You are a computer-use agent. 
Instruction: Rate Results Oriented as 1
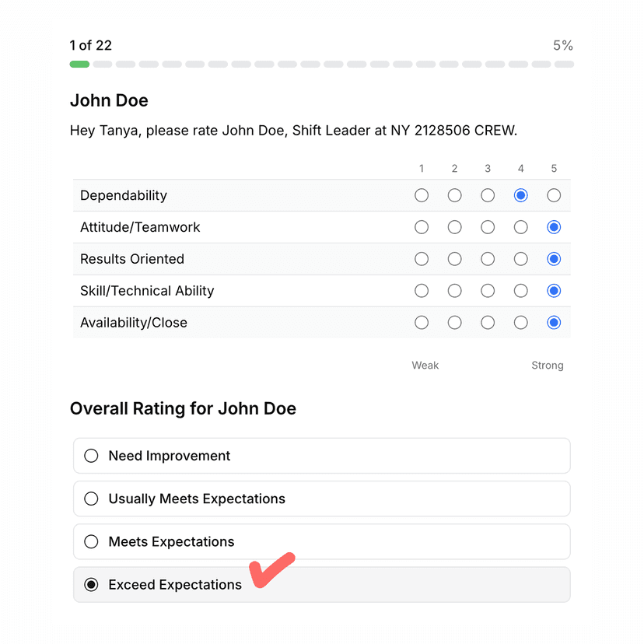pyautogui.click(x=422, y=259)
